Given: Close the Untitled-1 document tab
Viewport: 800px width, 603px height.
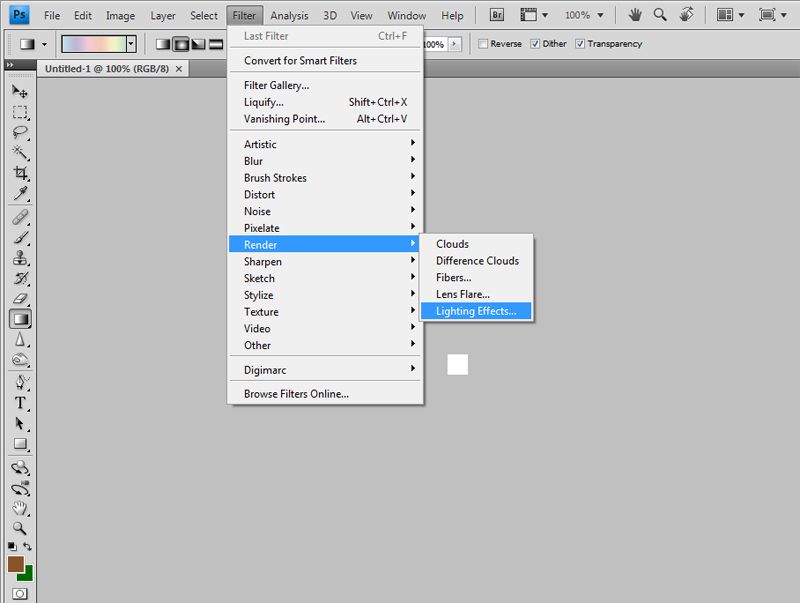Looking at the screenshot, I should (x=179, y=69).
